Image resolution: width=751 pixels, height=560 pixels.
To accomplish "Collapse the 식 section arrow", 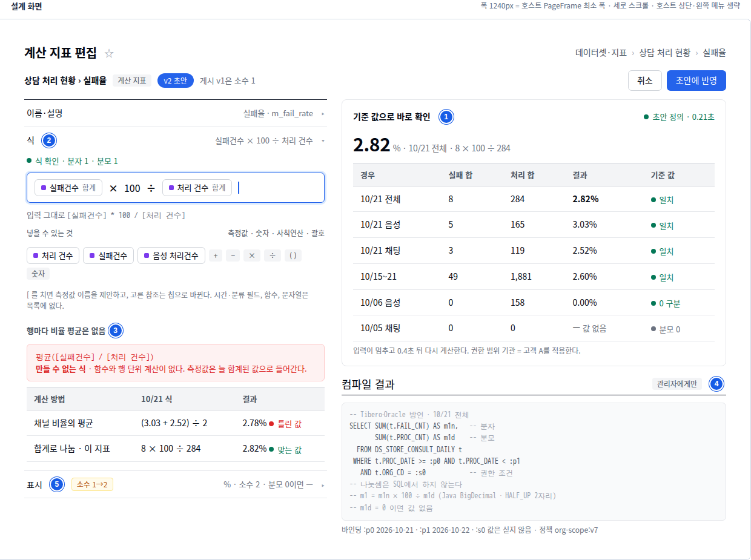I will pyautogui.click(x=323, y=140).
